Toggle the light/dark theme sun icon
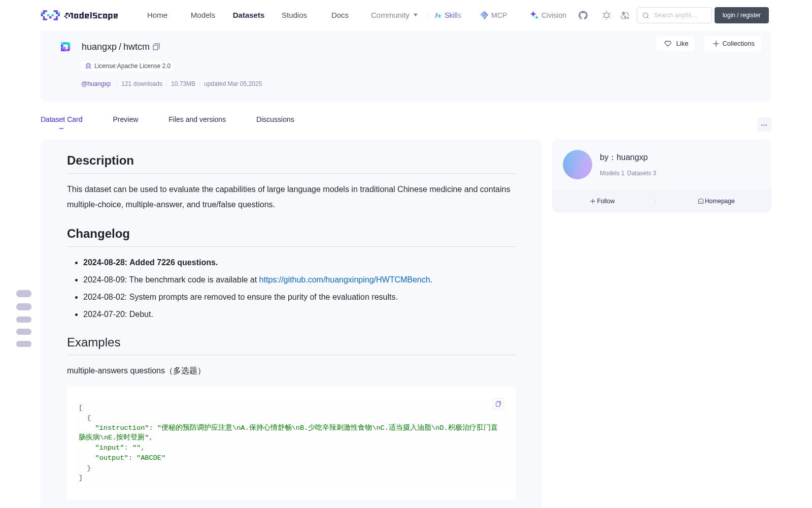Viewport: 812px width, 508px height. pos(606,15)
